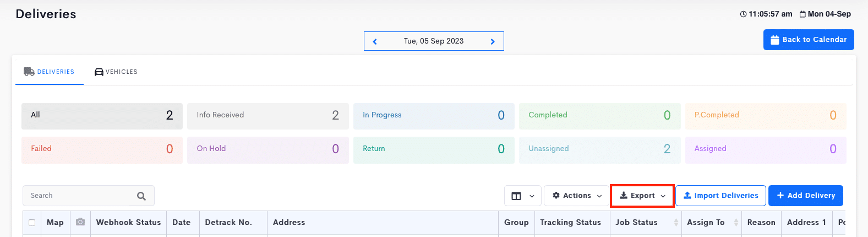Click Back to Calendar button
Viewport: 868px width, 237px height.
pyautogui.click(x=809, y=40)
